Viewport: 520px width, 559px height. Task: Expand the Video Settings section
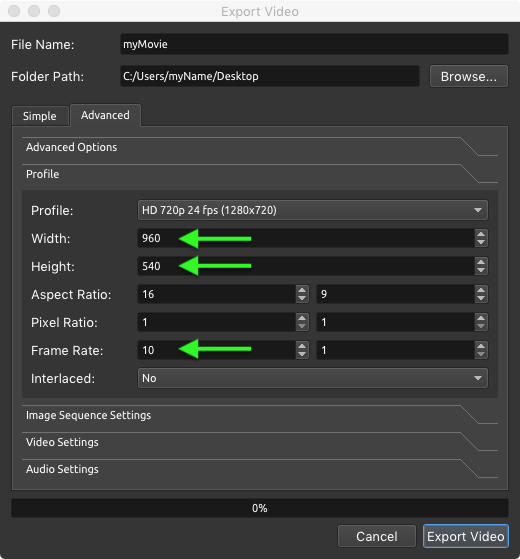pos(260,442)
